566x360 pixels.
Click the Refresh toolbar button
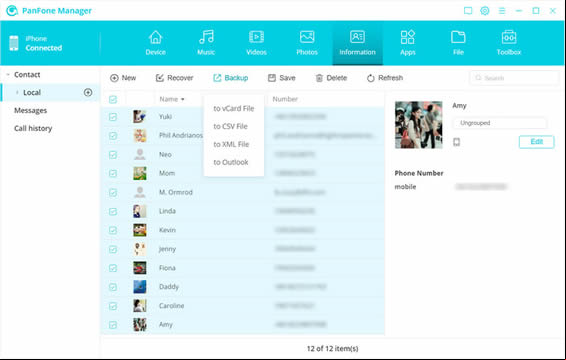pos(385,78)
